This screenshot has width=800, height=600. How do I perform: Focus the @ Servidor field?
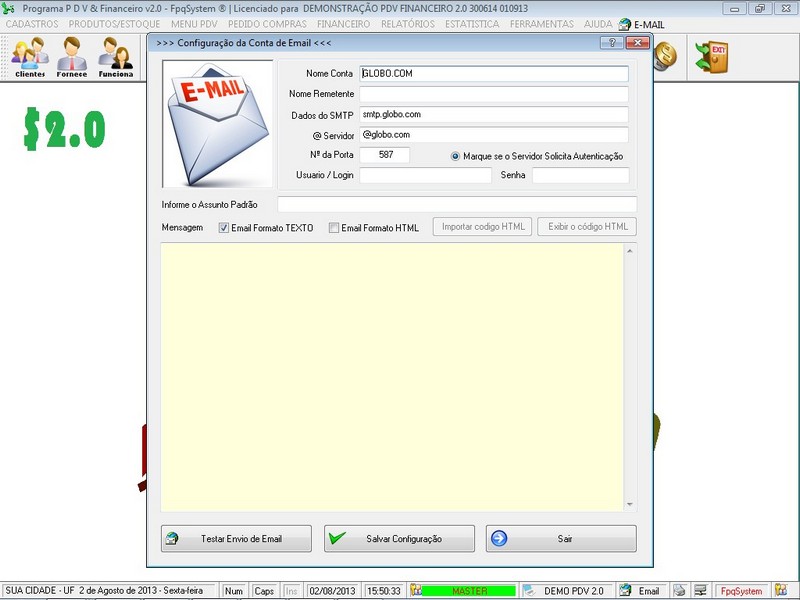click(x=494, y=135)
